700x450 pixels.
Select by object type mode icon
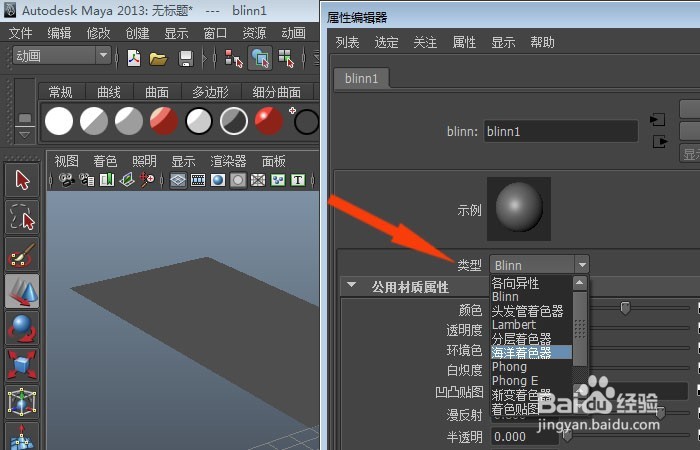[260, 58]
